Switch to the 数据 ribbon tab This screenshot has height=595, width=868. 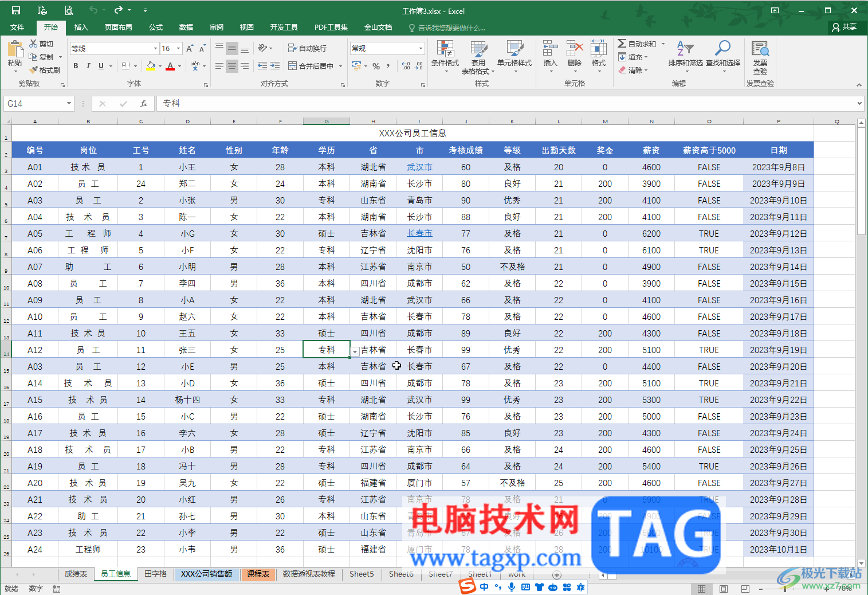186,27
